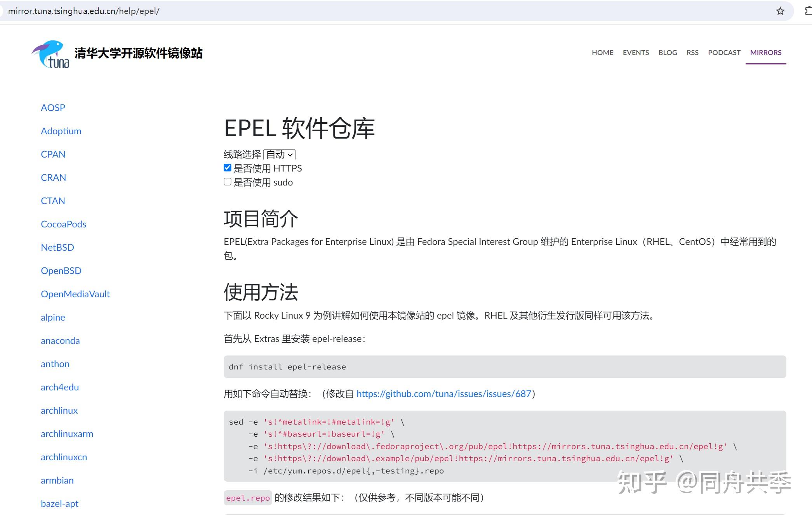
Task: Open the github.com/tuna/issues/687 link
Action: pyautogui.click(x=444, y=394)
